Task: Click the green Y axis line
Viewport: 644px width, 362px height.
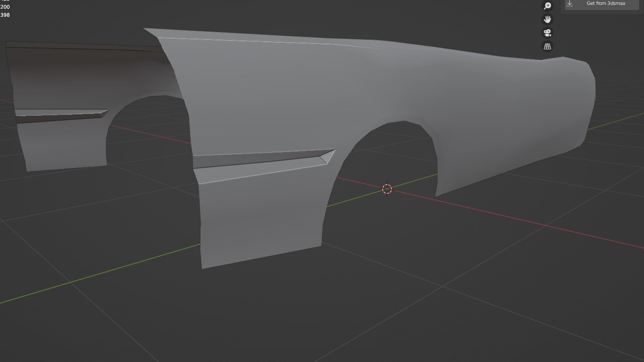Action: click(101, 273)
